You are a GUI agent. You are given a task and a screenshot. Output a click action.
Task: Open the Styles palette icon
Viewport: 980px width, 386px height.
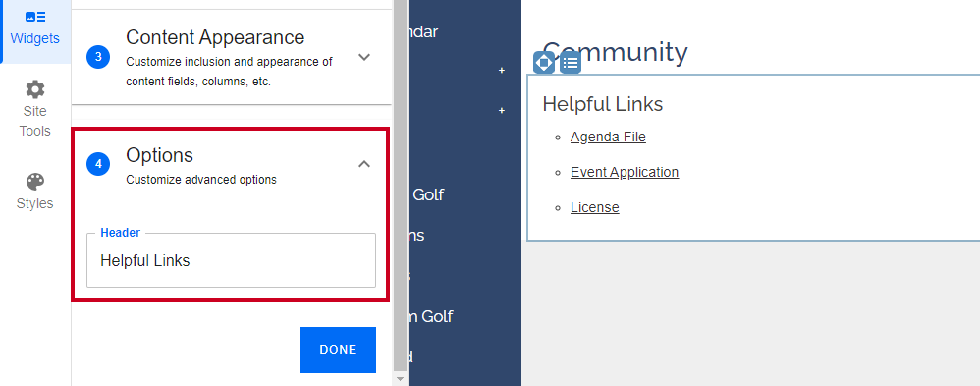click(x=35, y=182)
